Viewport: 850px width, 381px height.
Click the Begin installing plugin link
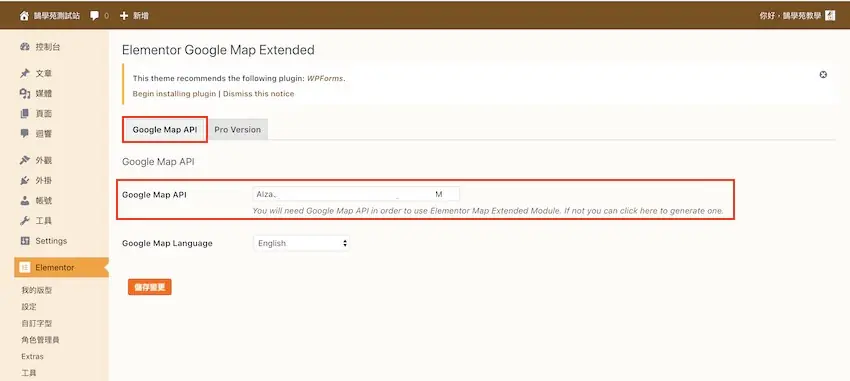(174, 94)
